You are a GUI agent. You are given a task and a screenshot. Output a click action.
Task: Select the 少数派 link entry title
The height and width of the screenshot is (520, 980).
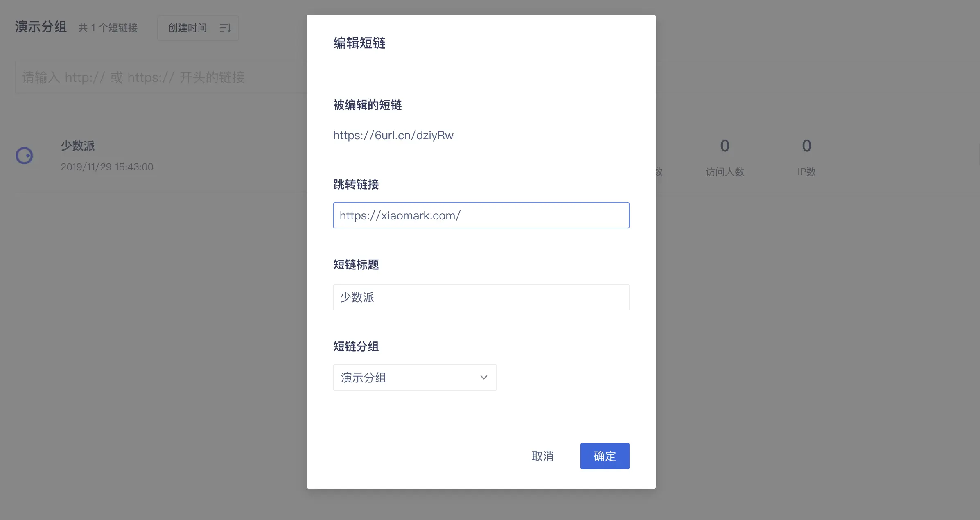(x=78, y=146)
